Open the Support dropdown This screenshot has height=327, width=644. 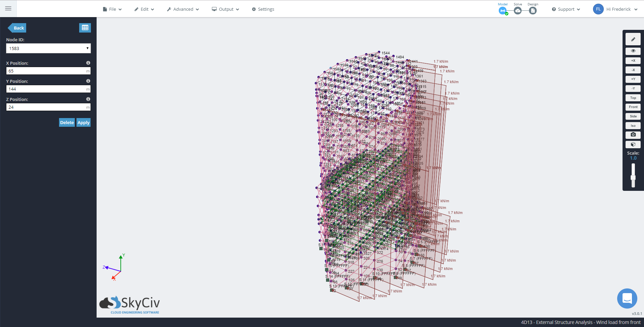coord(566,9)
